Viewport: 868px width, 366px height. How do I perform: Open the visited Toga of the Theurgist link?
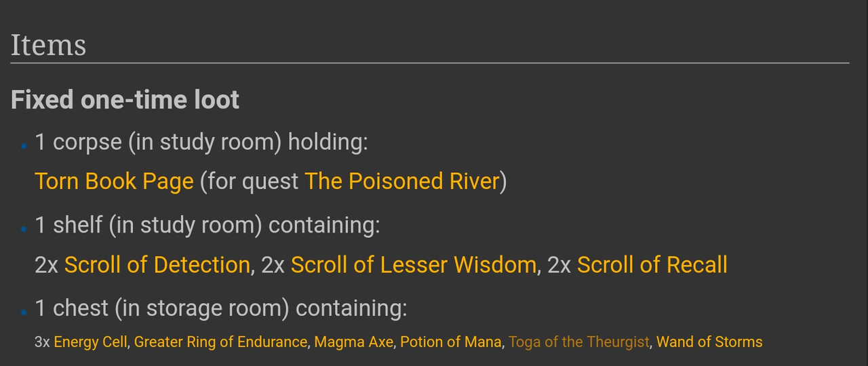(579, 342)
